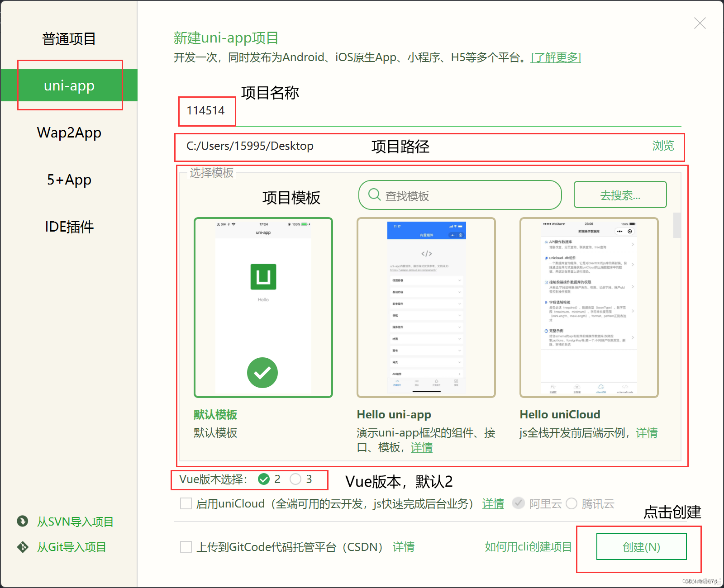Screen dimensions: 724x588
Task: Open 详情 link for uniCloud option
Action: 493,503
